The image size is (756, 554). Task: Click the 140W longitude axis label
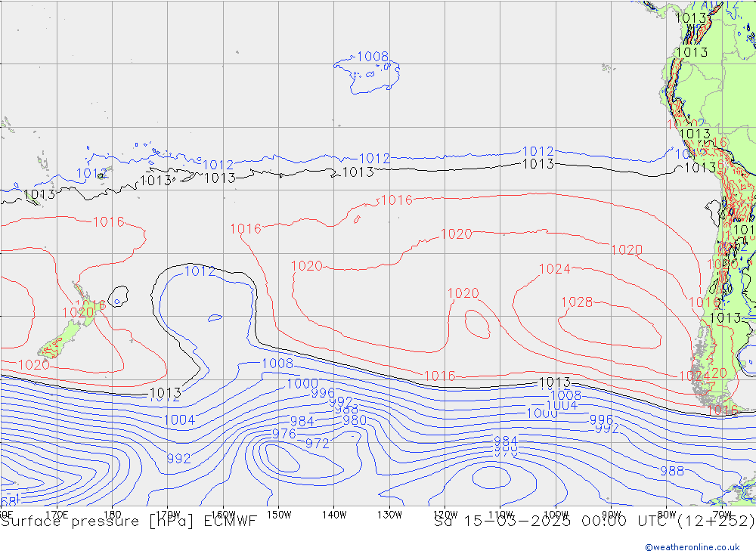(334, 515)
